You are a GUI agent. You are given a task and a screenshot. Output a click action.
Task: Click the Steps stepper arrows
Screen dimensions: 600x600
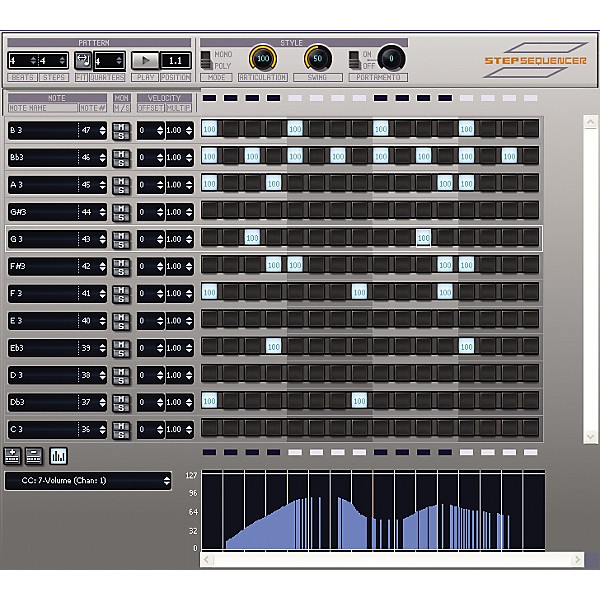coord(62,60)
